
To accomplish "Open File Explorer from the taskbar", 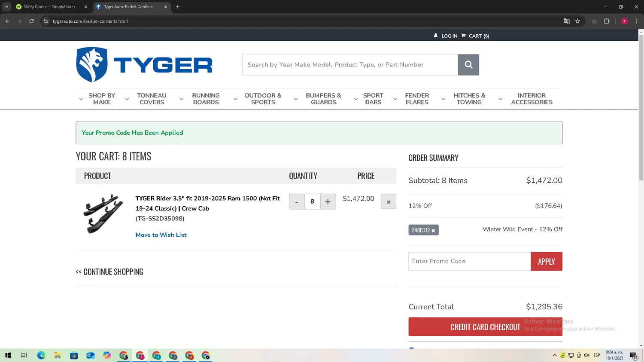I will pos(57,355).
